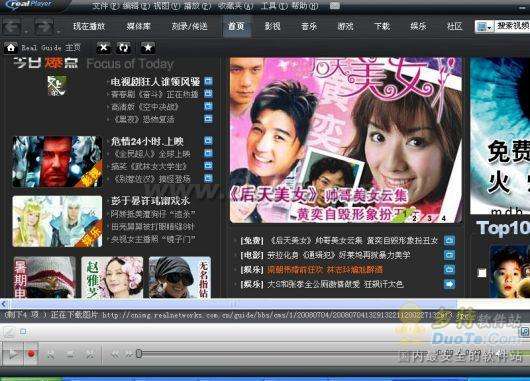Open the 收藏夹 menu

click(x=236, y=6)
